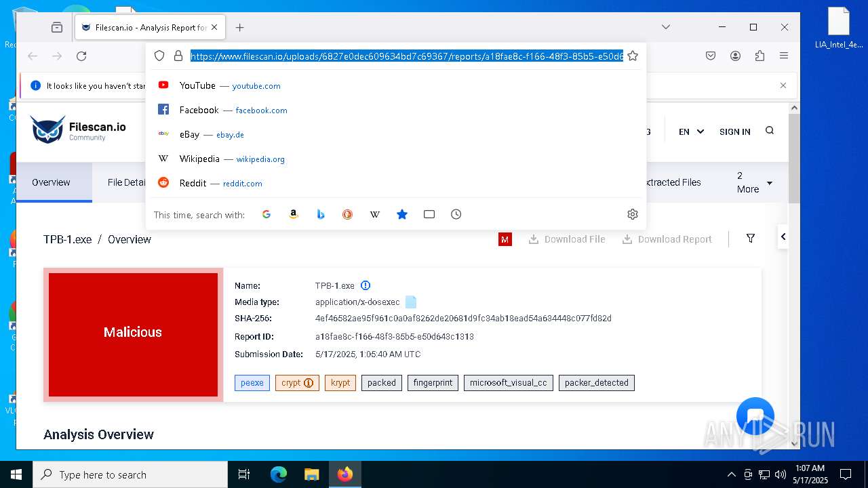
Task: Bookmark this page star icon
Action: (633, 56)
